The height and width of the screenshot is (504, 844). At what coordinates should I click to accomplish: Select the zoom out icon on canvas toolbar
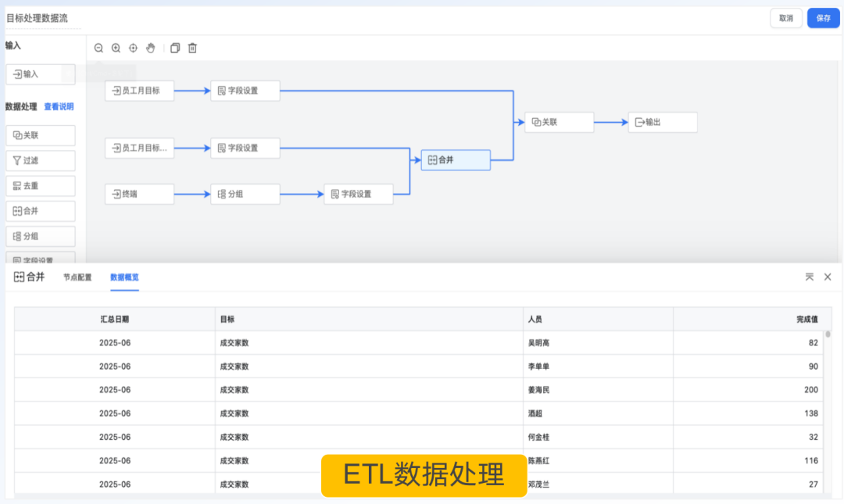(98, 48)
